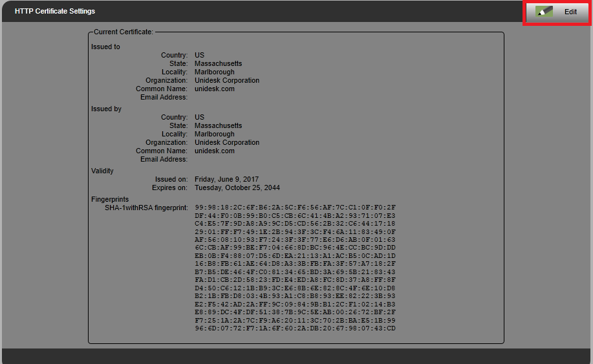Click Country value US under Issued by
The width and height of the screenshot is (593, 364).
(199, 118)
